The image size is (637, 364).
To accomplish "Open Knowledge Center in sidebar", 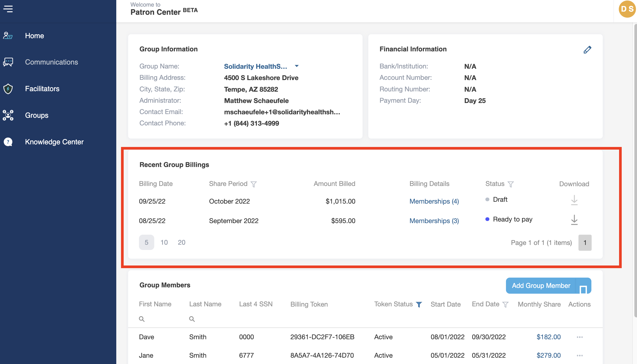I will (54, 142).
